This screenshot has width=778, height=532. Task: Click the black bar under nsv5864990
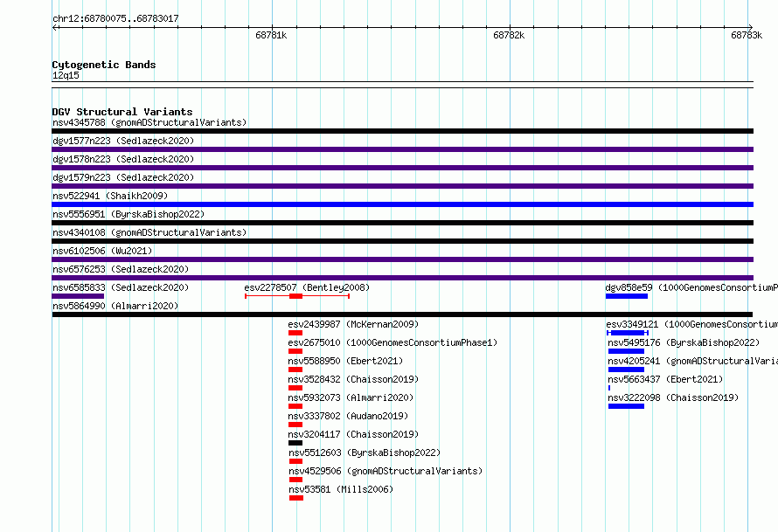pyautogui.click(x=402, y=314)
